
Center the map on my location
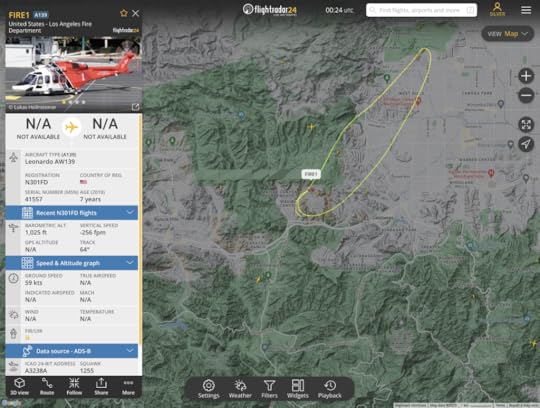click(526, 144)
